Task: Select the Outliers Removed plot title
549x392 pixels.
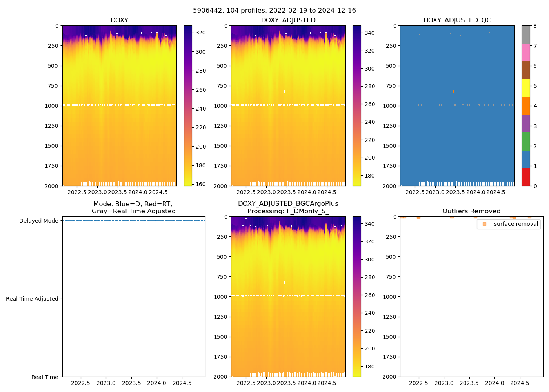Action: 471,211
